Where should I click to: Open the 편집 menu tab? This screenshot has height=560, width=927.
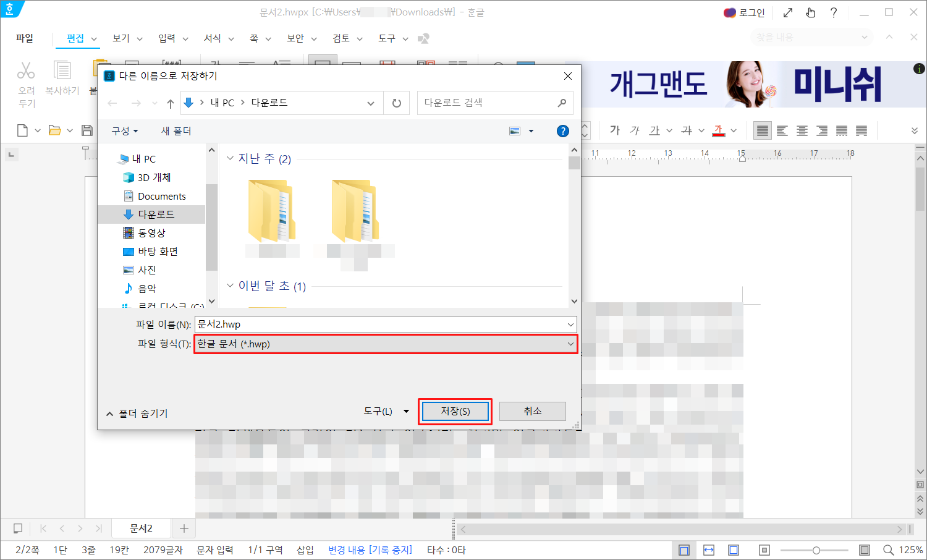(75, 38)
